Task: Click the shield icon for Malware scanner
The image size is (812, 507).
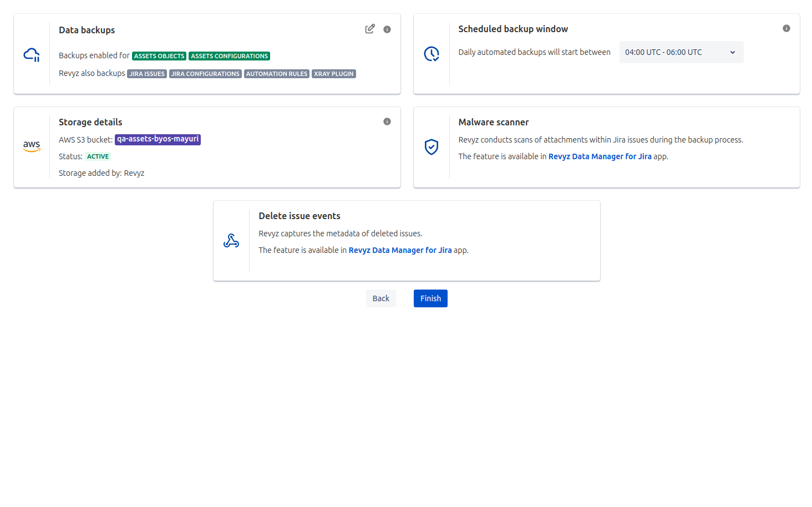Action: 432,147
